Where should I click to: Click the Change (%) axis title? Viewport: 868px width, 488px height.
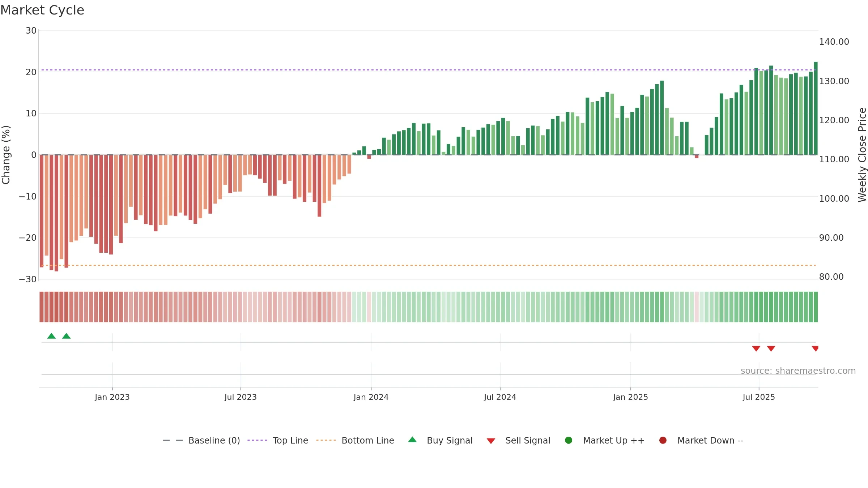coord(6,155)
